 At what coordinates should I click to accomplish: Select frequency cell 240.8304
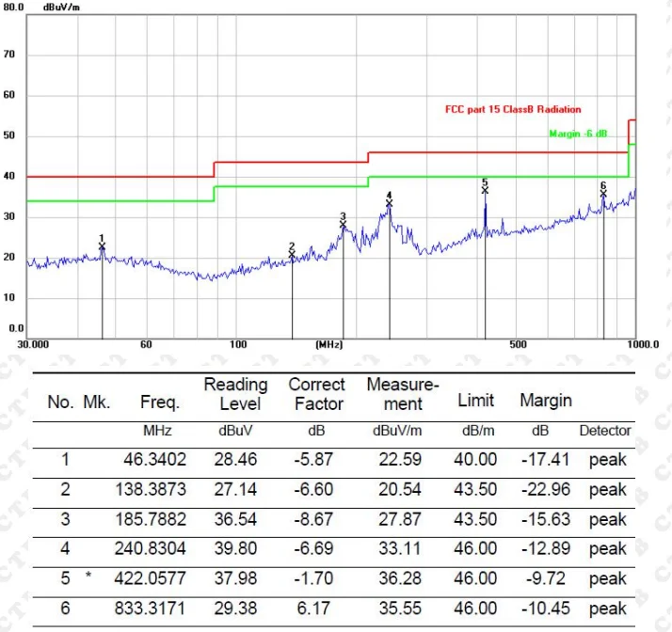151,548
